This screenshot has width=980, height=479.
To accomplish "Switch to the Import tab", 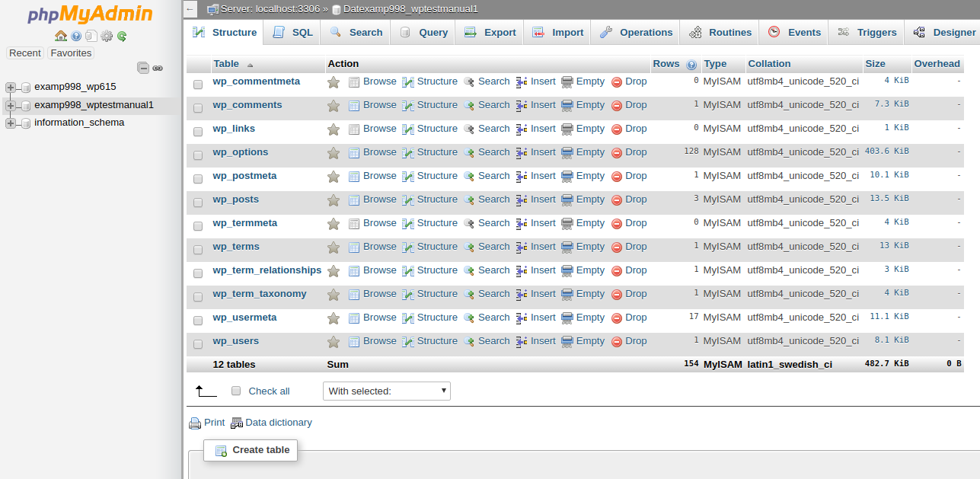I will pos(558,33).
